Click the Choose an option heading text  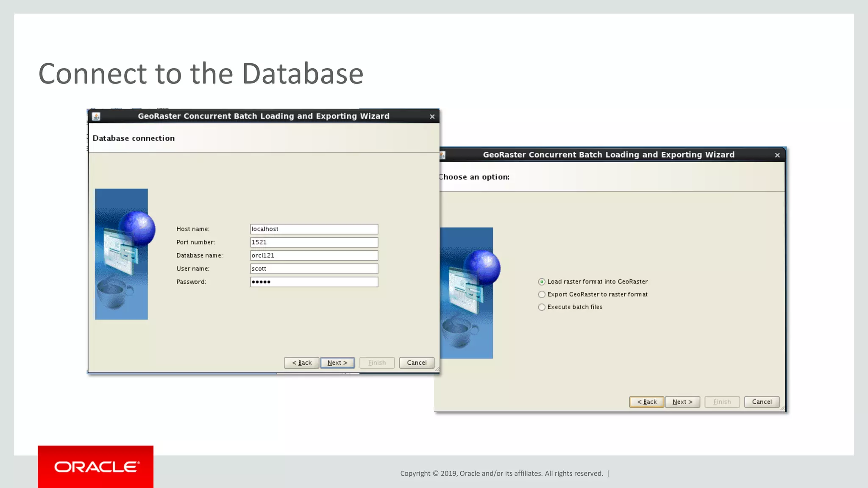coord(474,177)
